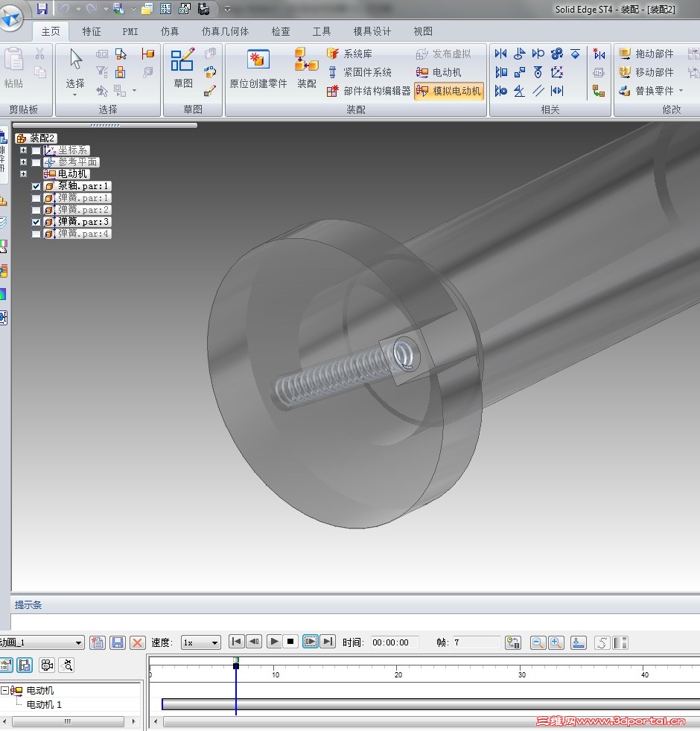The image size is (700, 731).
Task: Open the redo history dropdown arrow
Action: (106, 9)
